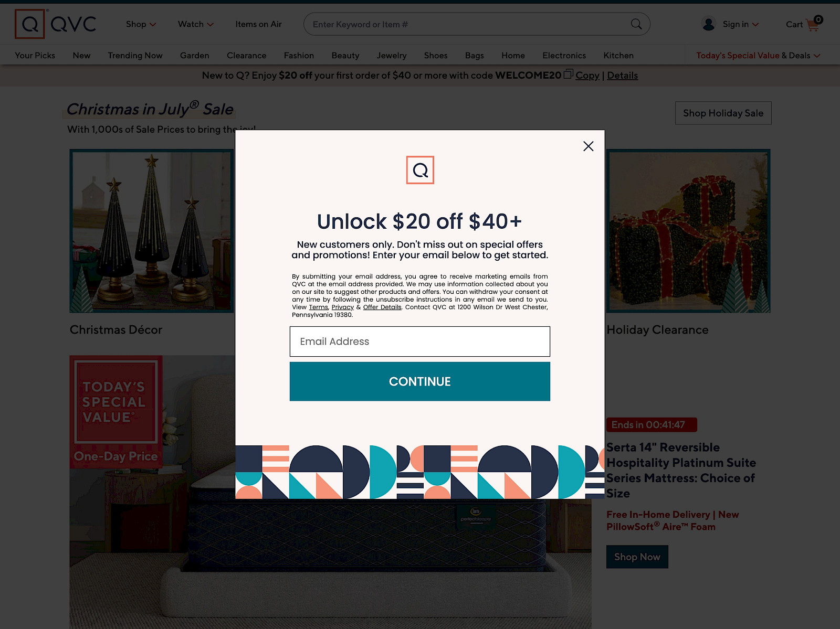Click the search magnifier icon
Image resolution: width=840 pixels, height=629 pixels.
(x=636, y=24)
